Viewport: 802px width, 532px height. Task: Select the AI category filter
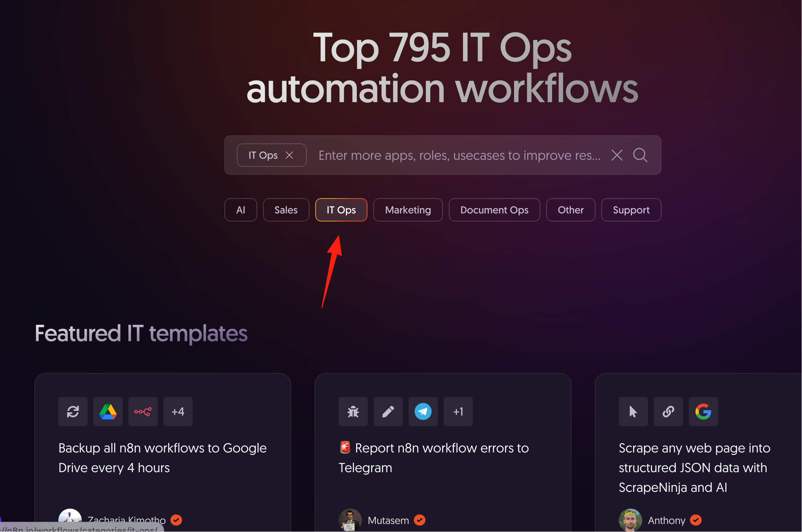click(241, 210)
